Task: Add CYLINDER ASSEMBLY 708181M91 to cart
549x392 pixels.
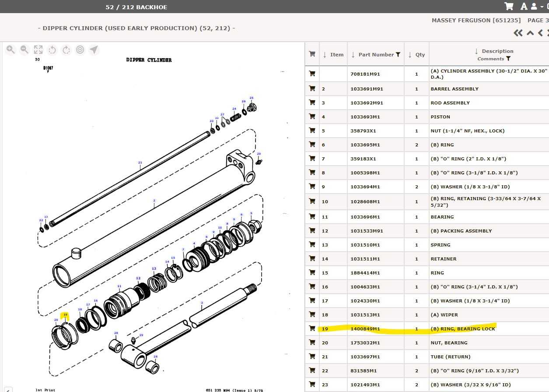Action: (x=312, y=74)
